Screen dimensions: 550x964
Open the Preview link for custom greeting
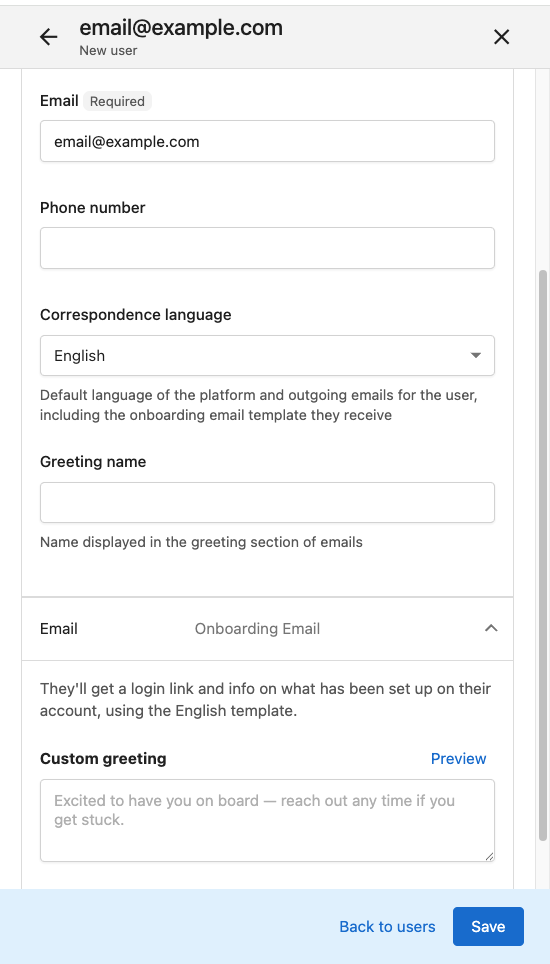[458, 759]
